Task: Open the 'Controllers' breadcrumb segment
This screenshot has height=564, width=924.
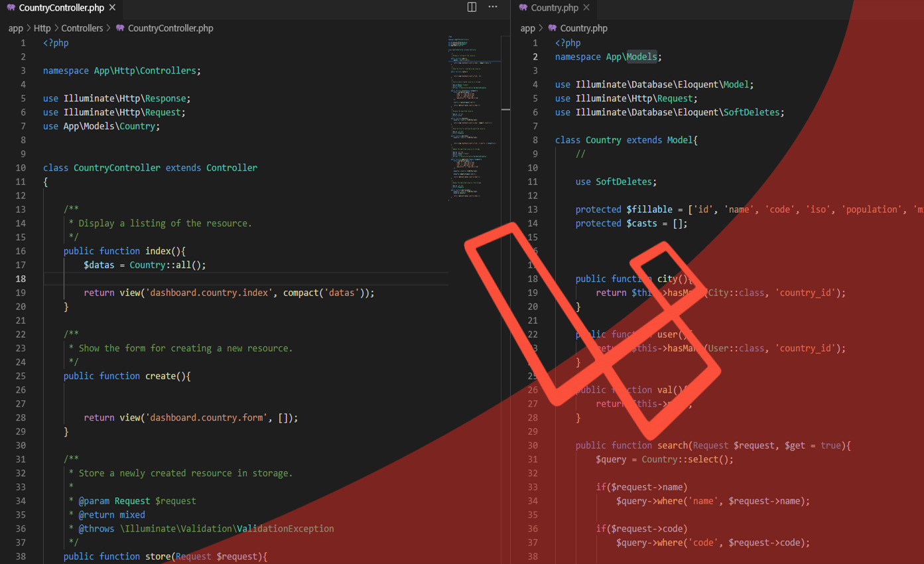Action: tap(82, 28)
